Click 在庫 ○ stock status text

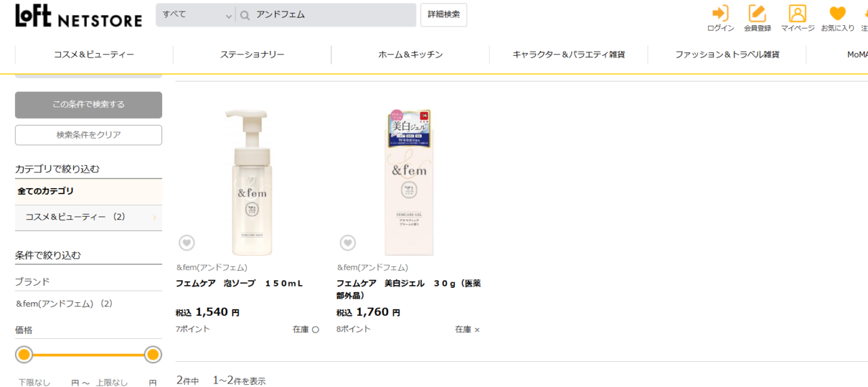306,329
